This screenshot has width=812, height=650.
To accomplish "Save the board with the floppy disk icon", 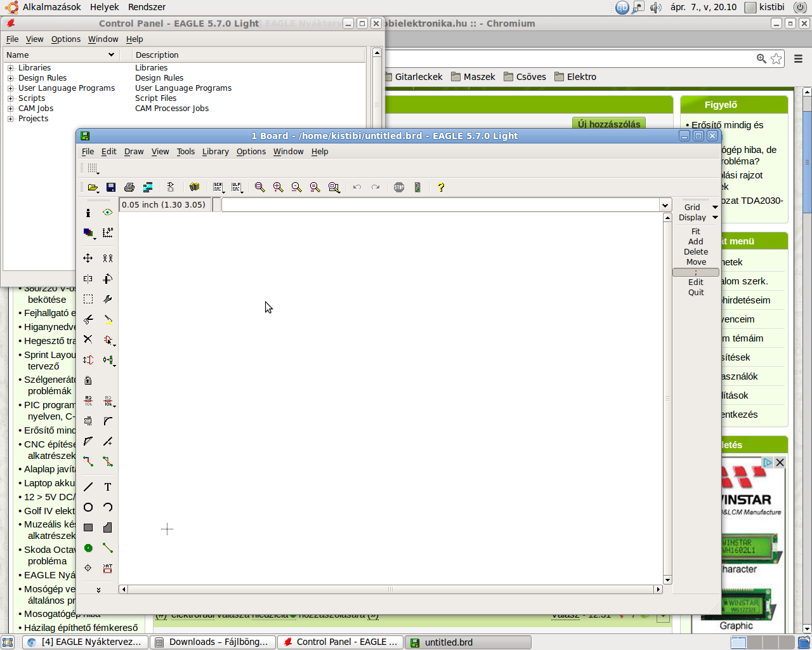I will click(x=111, y=187).
